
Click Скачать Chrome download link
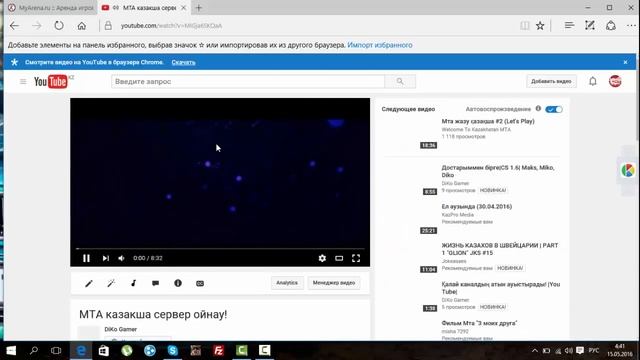coord(183,62)
